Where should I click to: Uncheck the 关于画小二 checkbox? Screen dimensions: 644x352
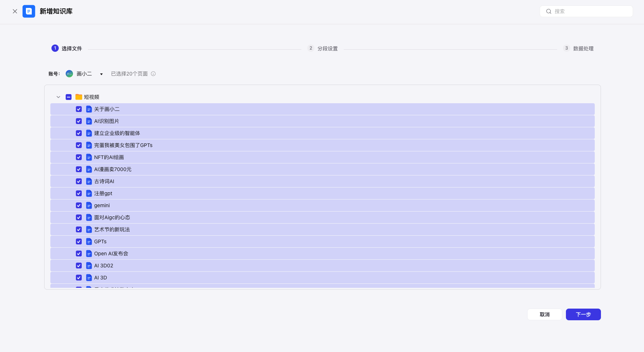click(79, 109)
